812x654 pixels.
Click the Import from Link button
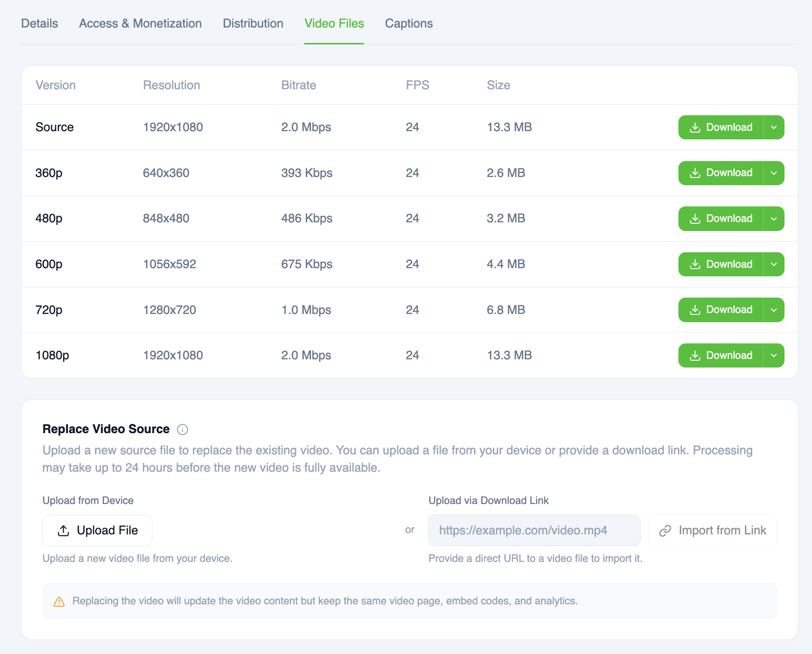tap(713, 531)
